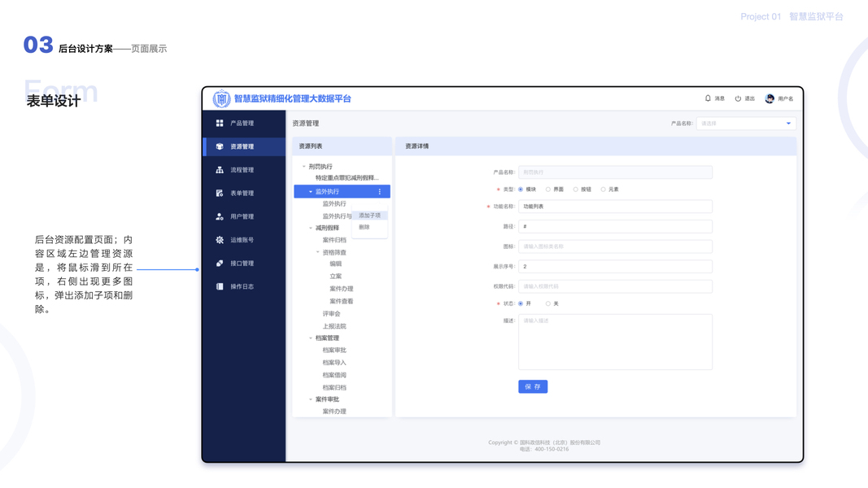868x488 pixels.
Task: Collapse the 案件审批 tree node arrow
Action: pos(311,399)
